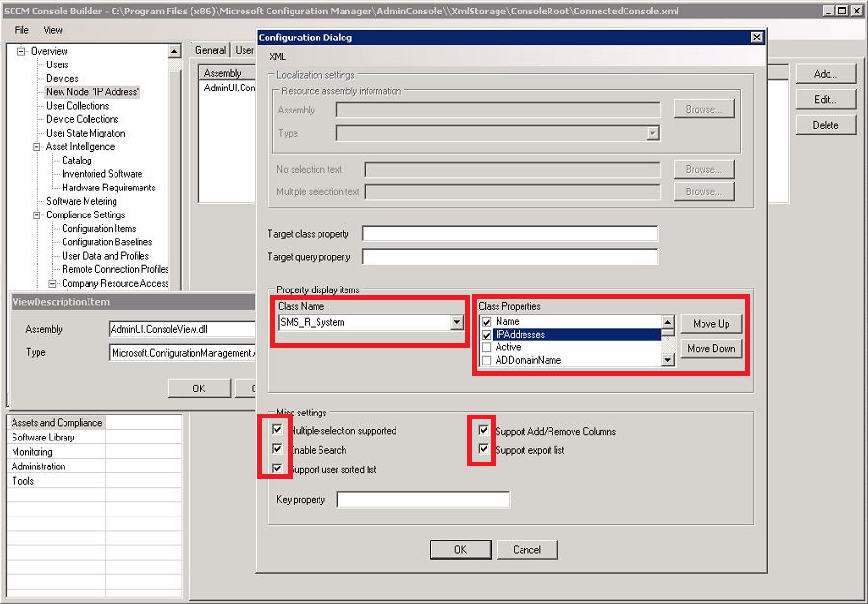Collapse the Overview tree node

pyautogui.click(x=19, y=51)
